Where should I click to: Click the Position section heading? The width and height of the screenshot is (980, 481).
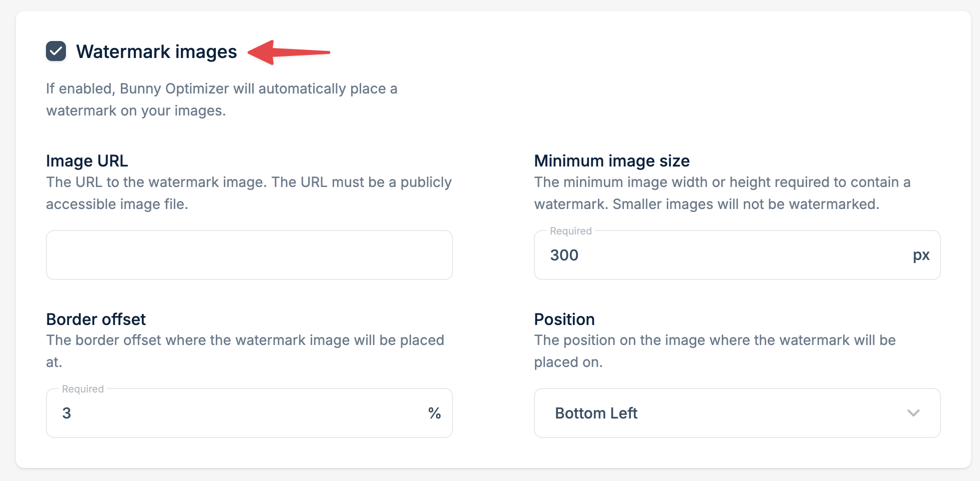pyautogui.click(x=564, y=319)
